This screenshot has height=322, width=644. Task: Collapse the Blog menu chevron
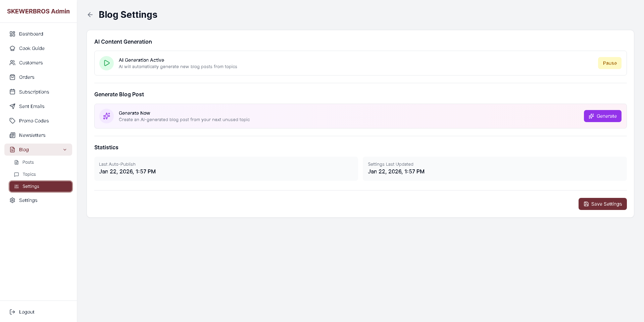click(x=65, y=150)
